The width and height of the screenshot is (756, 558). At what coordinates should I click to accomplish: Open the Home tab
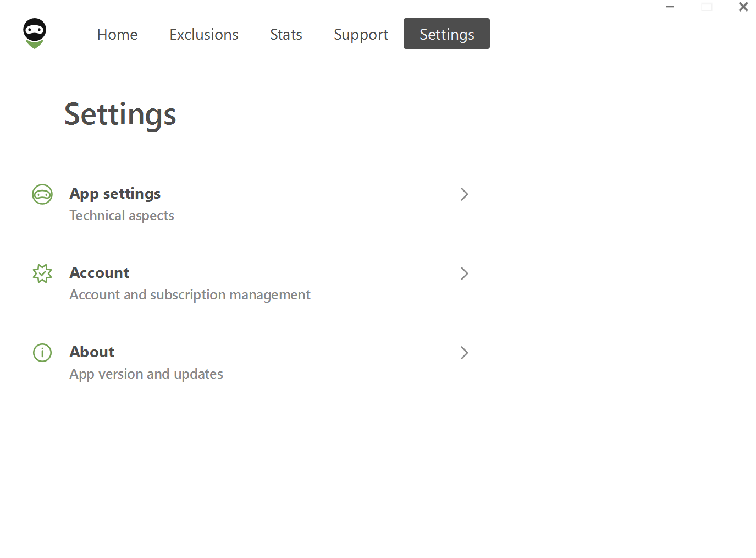(117, 34)
